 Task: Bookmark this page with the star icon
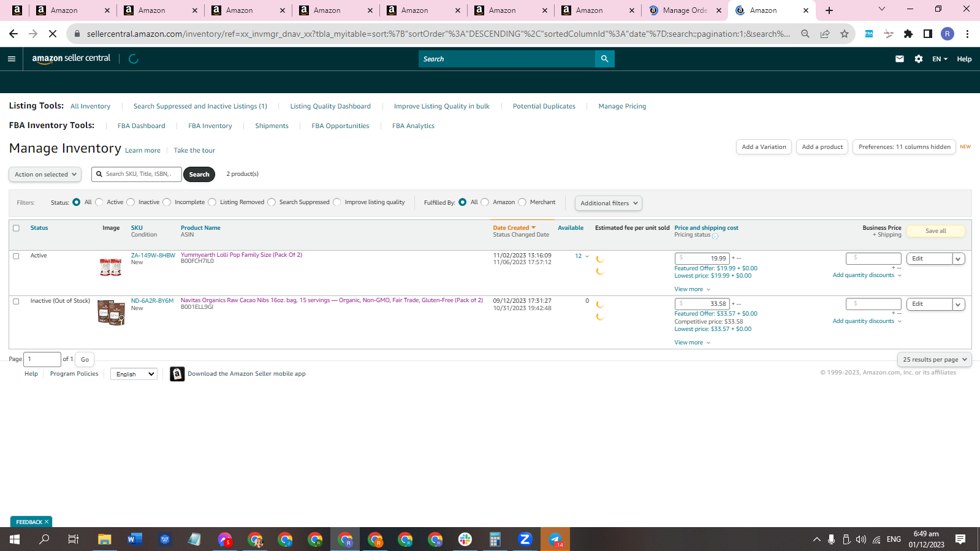[x=845, y=34]
